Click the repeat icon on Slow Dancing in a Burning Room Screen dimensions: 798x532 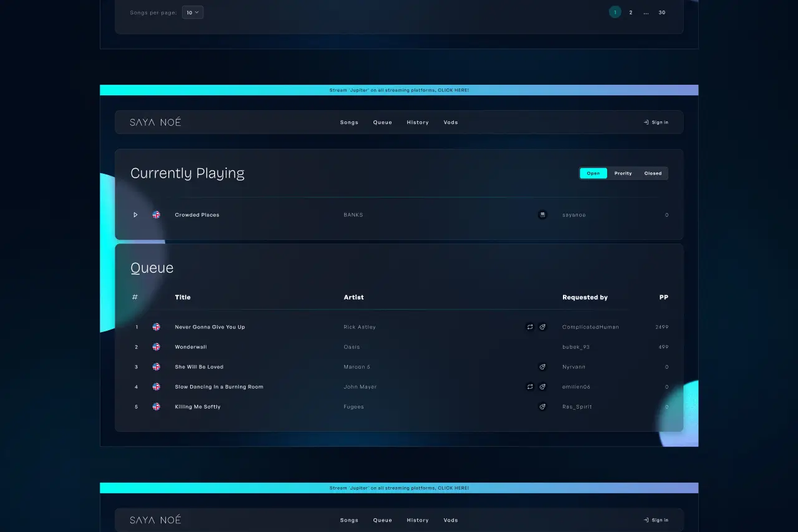pos(530,387)
